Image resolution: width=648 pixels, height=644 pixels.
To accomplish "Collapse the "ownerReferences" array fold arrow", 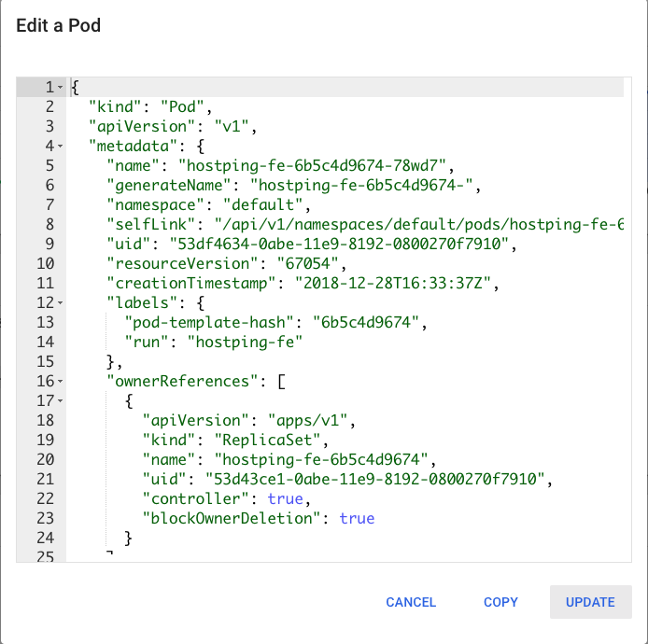I will (61, 381).
